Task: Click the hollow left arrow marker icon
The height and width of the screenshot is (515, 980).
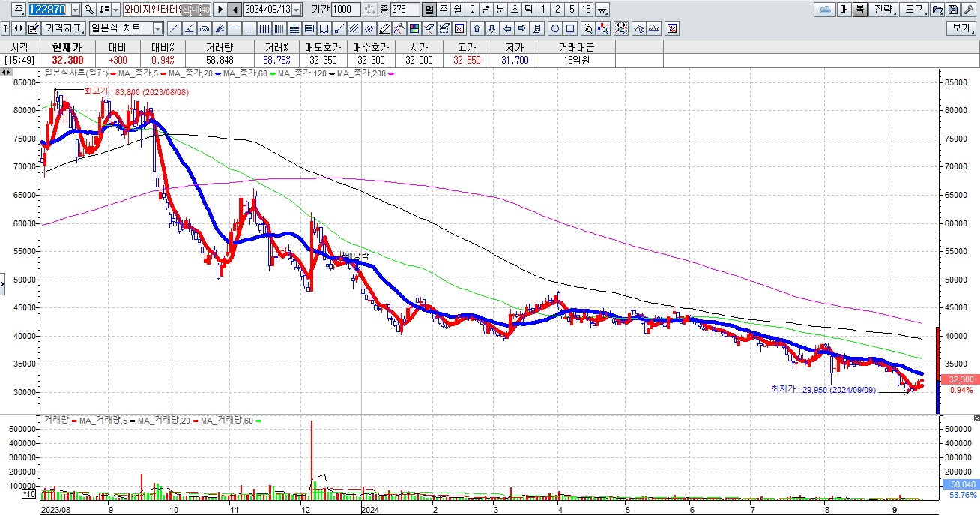Action: pos(506,28)
